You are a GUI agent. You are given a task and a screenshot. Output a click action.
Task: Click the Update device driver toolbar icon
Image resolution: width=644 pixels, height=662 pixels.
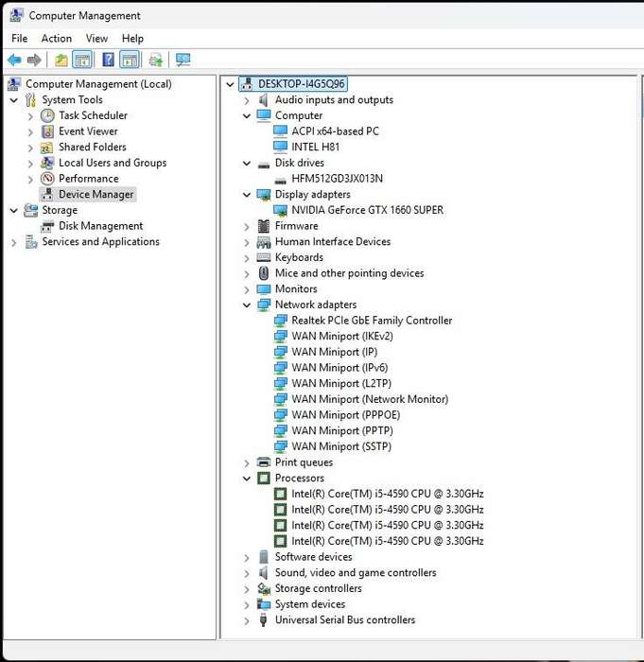pos(156,60)
